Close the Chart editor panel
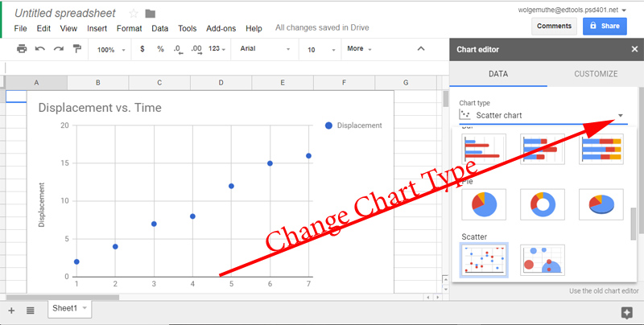Viewport: 644px width, 325px height. (x=634, y=49)
